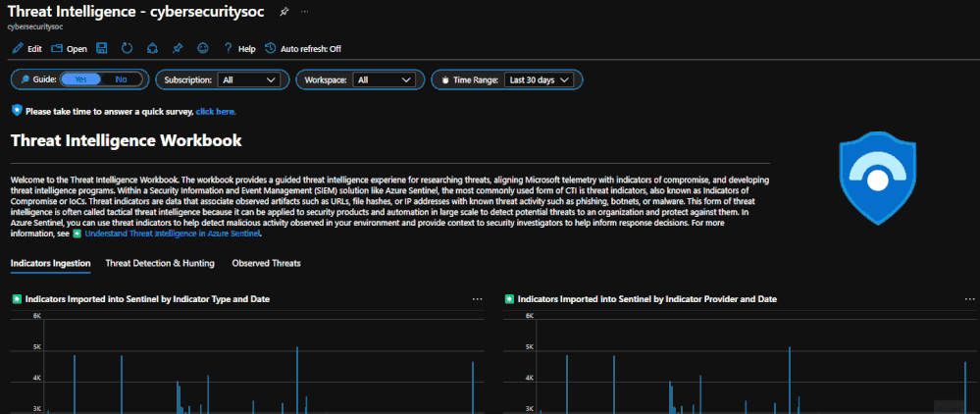Open 'Understand Threat Intelligence in Azure Sentinel' link
The height and width of the screenshot is (414, 980).
point(173,233)
